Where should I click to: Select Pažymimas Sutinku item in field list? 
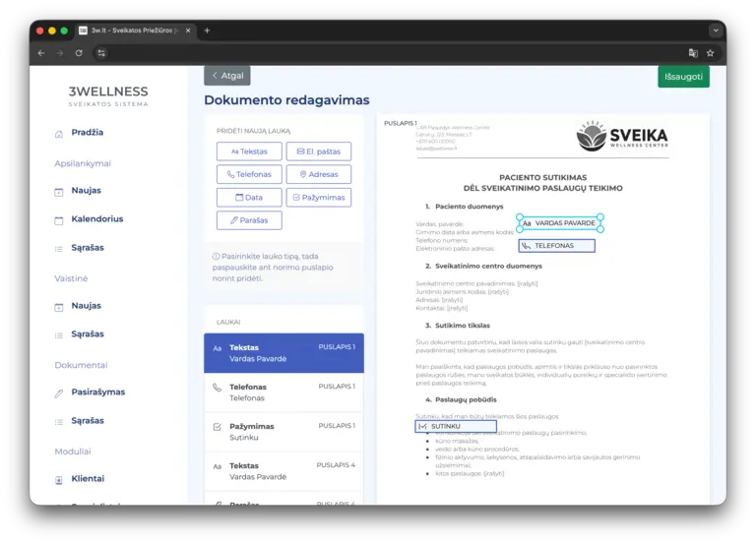tap(283, 432)
